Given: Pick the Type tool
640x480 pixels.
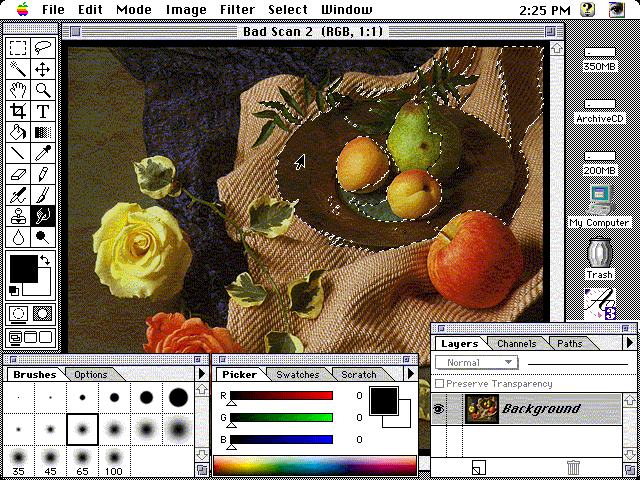Looking at the screenshot, I should pos(43,111).
